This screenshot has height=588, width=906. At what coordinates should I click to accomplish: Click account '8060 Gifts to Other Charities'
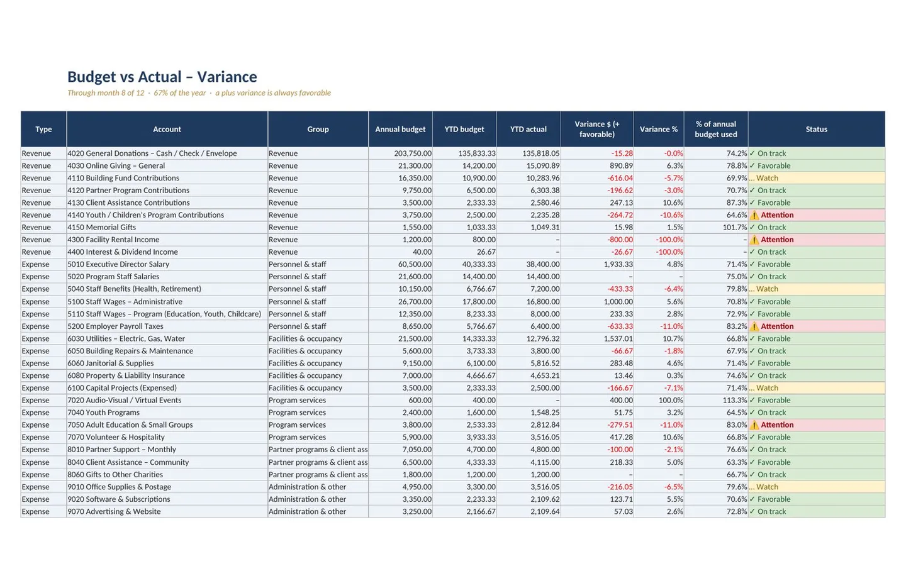click(167, 474)
